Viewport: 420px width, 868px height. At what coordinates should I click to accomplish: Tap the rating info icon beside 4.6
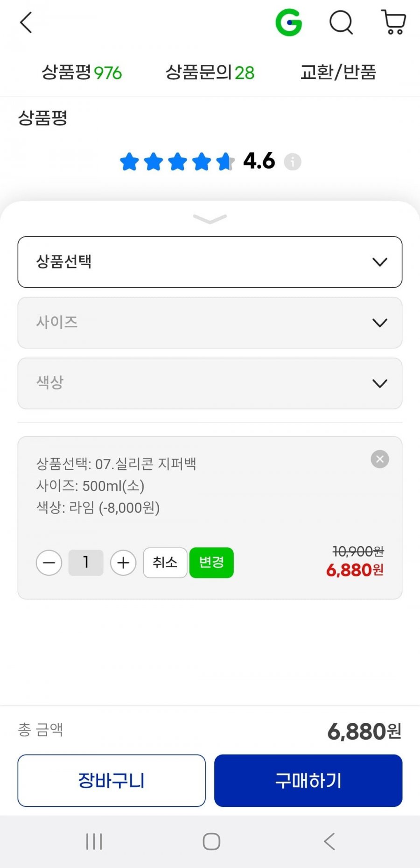293,162
